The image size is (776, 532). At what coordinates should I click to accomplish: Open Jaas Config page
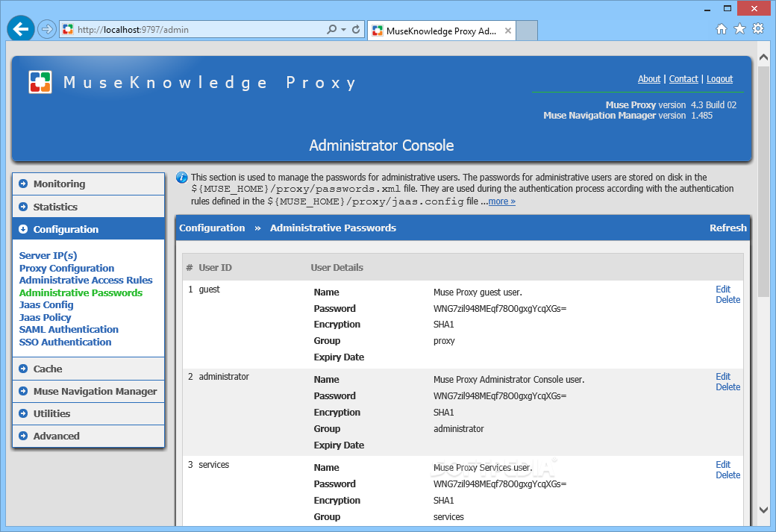(46, 305)
